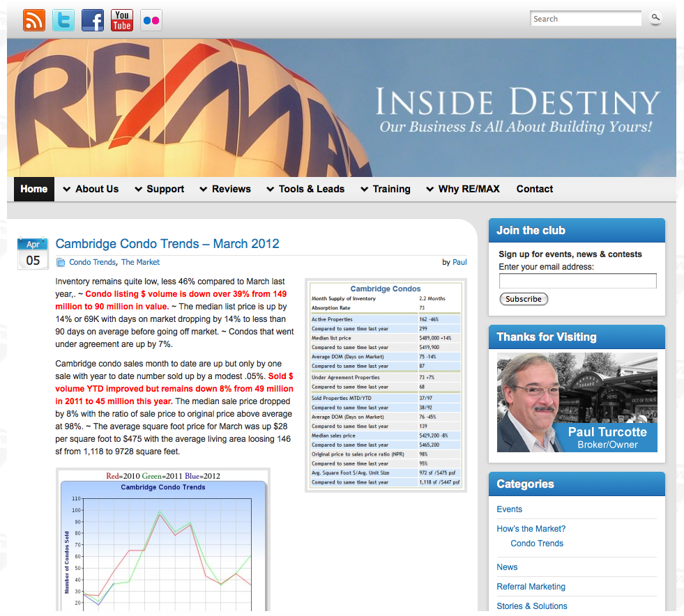684x616 pixels.
Task: Expand the Why RE/MAX dropdown chevron
Action: 430,190
